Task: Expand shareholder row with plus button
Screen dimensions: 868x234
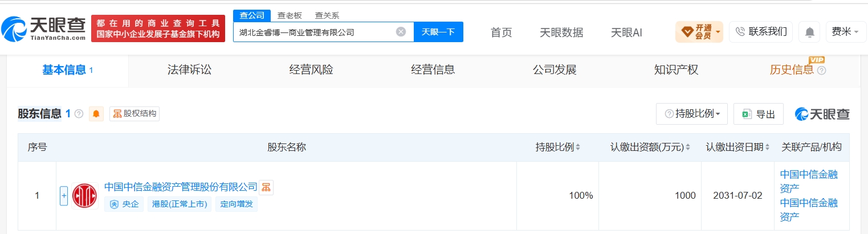Action: tap(64, 196)
